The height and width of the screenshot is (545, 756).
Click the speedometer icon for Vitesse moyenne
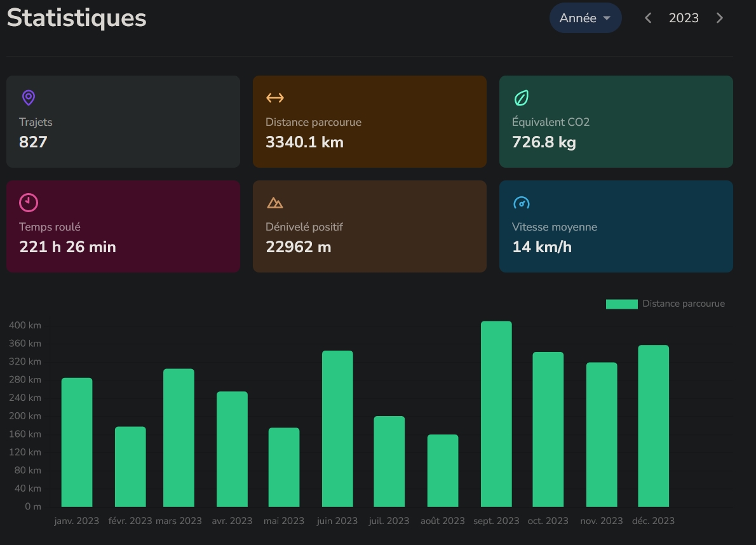tap(521, 203)
